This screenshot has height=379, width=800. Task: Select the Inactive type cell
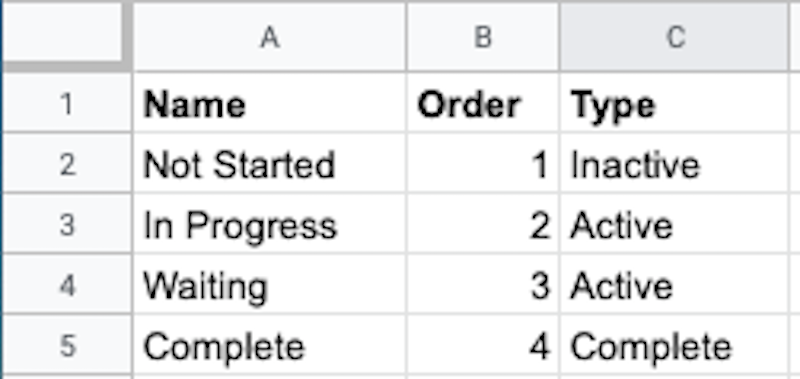click(x=675, y=163)
